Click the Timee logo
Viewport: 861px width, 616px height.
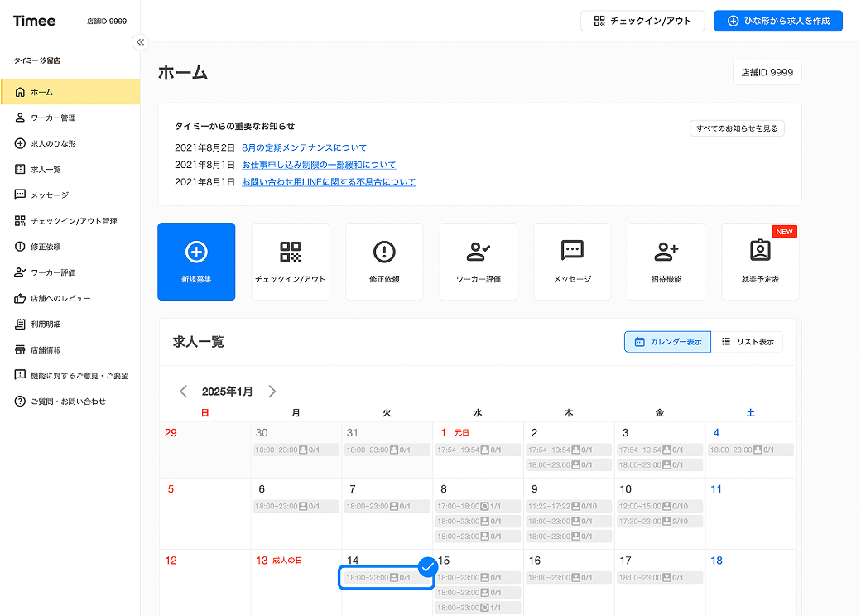tap(34, 21)
